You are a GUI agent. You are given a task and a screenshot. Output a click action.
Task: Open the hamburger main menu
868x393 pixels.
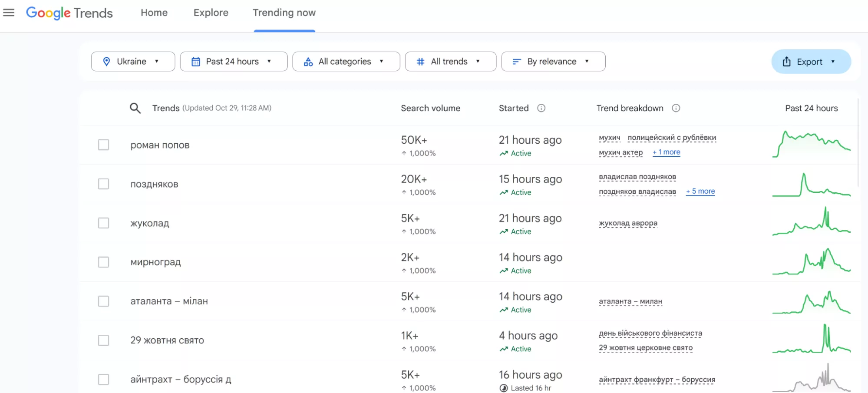(9, 13)
